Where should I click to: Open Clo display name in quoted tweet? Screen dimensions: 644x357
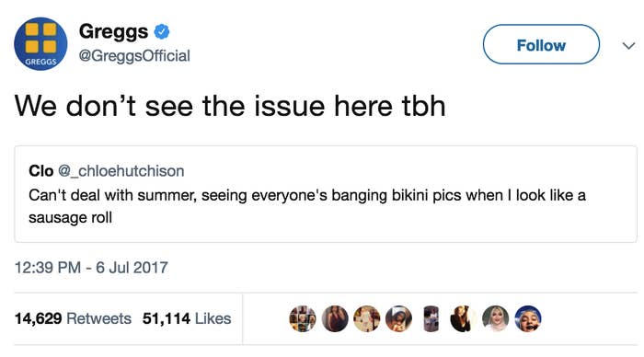coord(41,171)
